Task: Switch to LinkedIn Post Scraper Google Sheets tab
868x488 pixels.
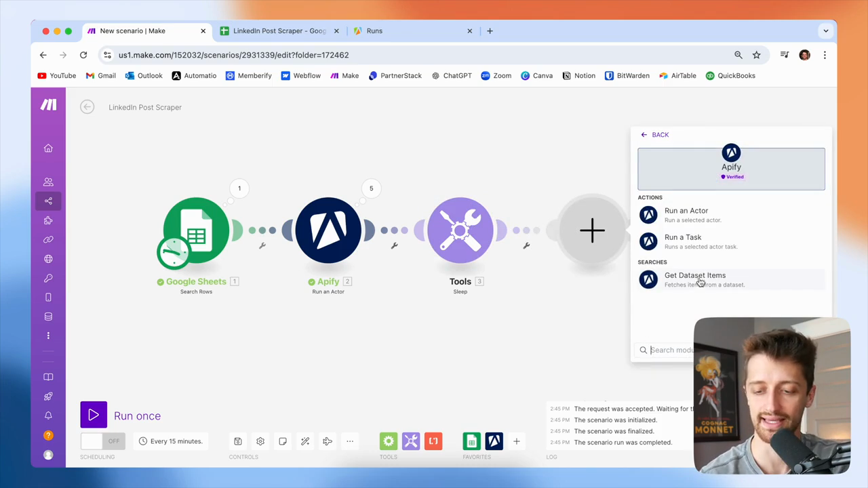Action: pyautogui.click(x=279, y=30)
